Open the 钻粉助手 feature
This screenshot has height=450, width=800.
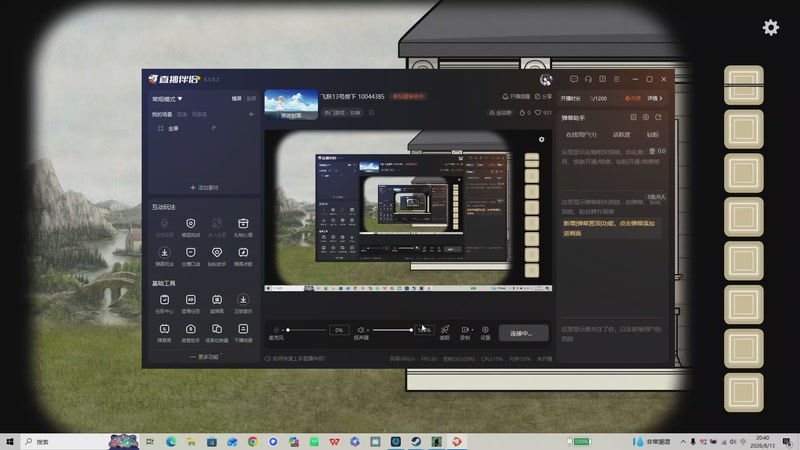[217, 257]
